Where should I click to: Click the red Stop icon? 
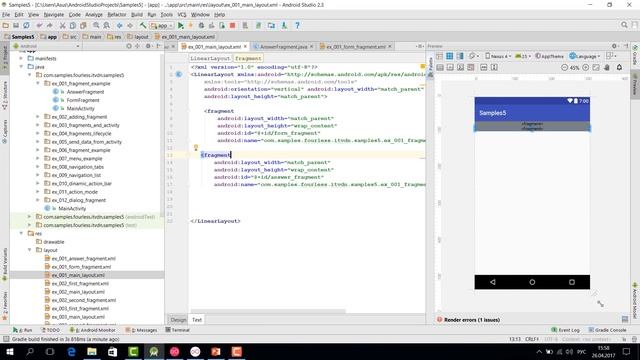[232, 25]
